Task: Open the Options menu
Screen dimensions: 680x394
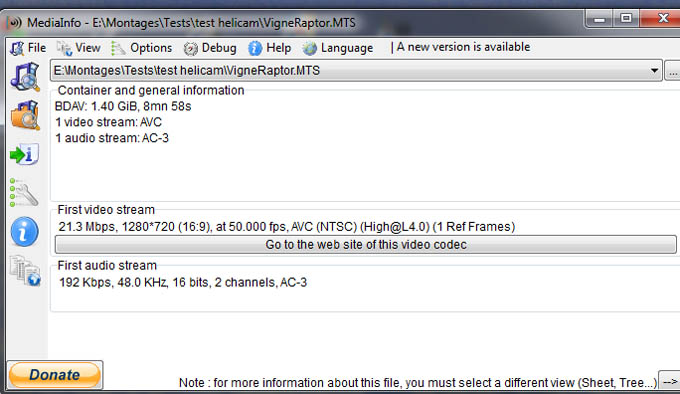Action: tap(142, 48)
